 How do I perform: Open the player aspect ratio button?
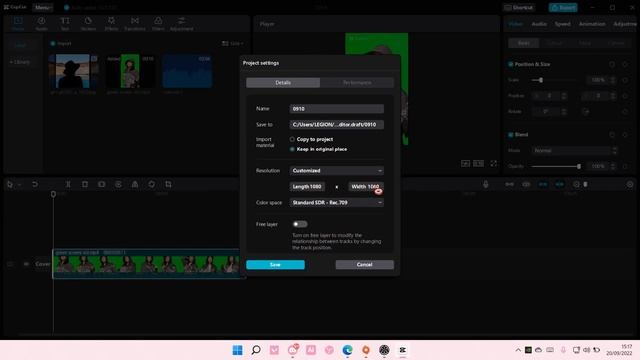point(478,163)
